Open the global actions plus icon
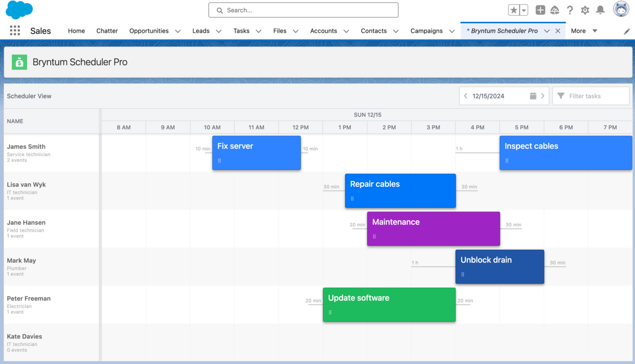 click(540, 10)
